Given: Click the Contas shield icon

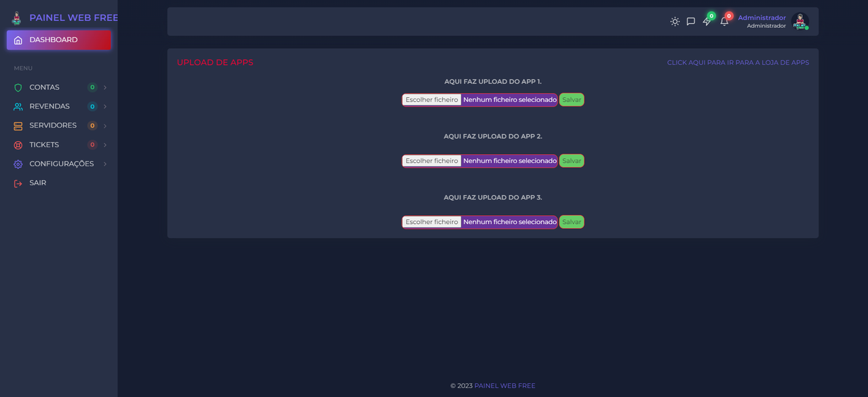Looking at the screenshot, I should (18, 88).
